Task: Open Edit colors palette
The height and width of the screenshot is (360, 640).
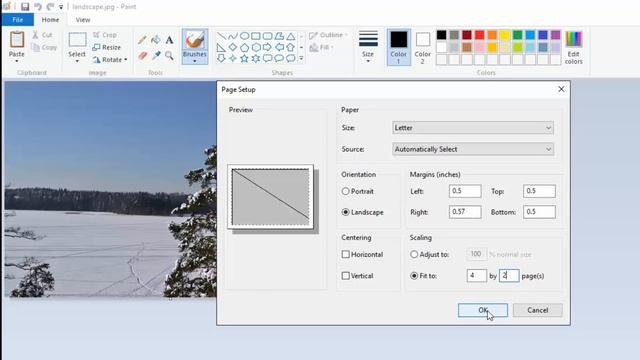Action: 573,48
